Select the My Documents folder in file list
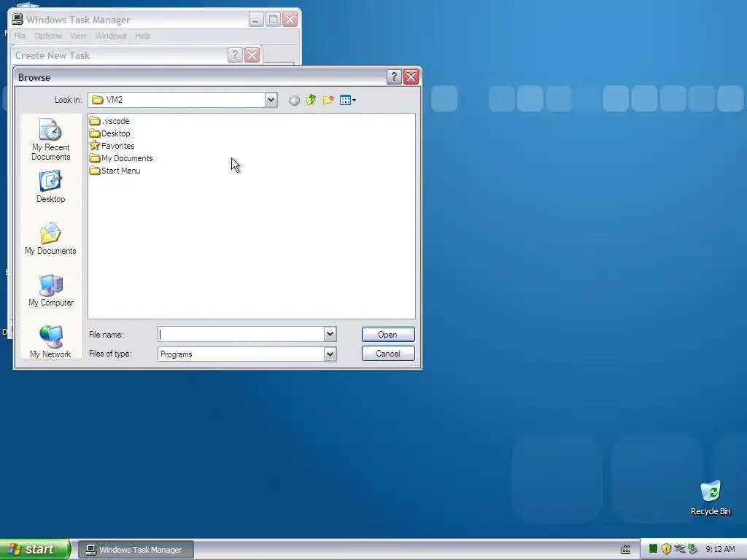Viewport: 747px width, 560px height. tap(121, 158)
